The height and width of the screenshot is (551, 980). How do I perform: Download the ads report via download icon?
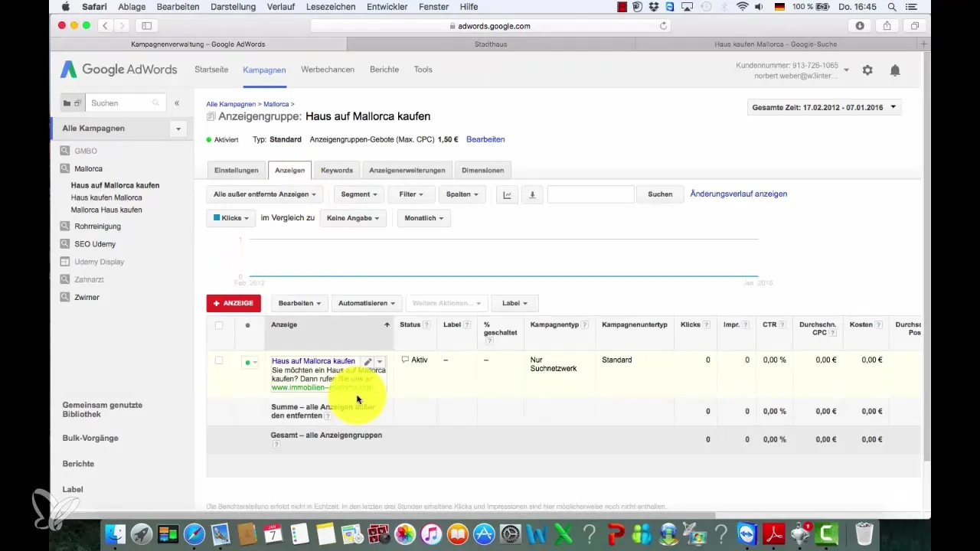tap(532, 194)
